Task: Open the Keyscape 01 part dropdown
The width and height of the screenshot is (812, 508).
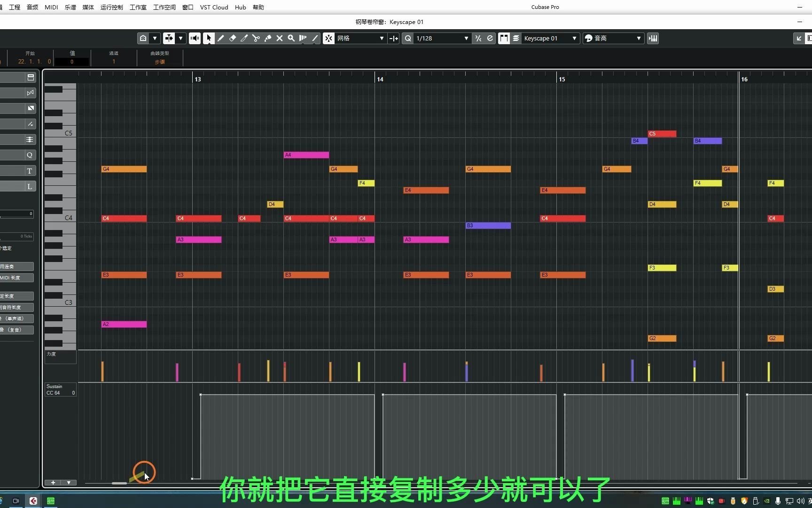Action: pos(550,38)
